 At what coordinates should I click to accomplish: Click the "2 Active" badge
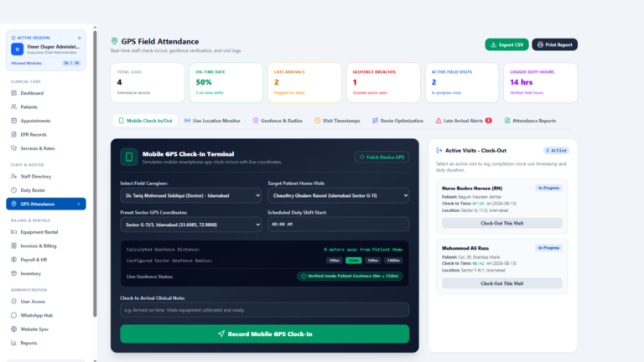point(556,151)
